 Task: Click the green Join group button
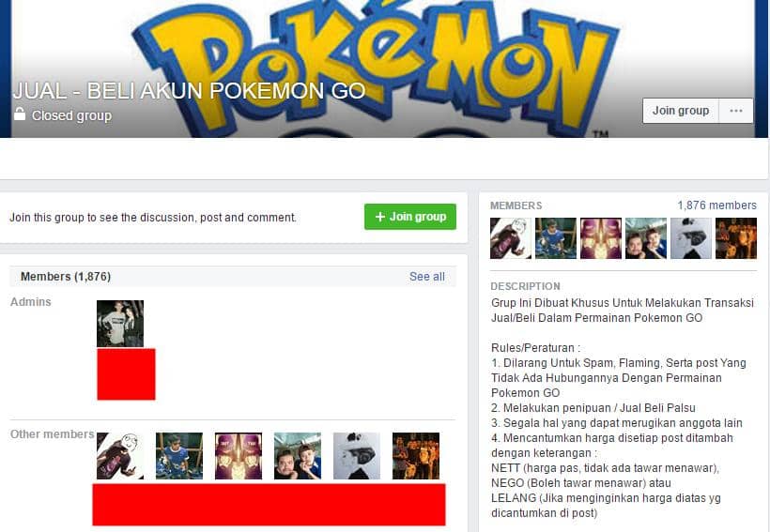pyautogui.click(x=410, y=217)
